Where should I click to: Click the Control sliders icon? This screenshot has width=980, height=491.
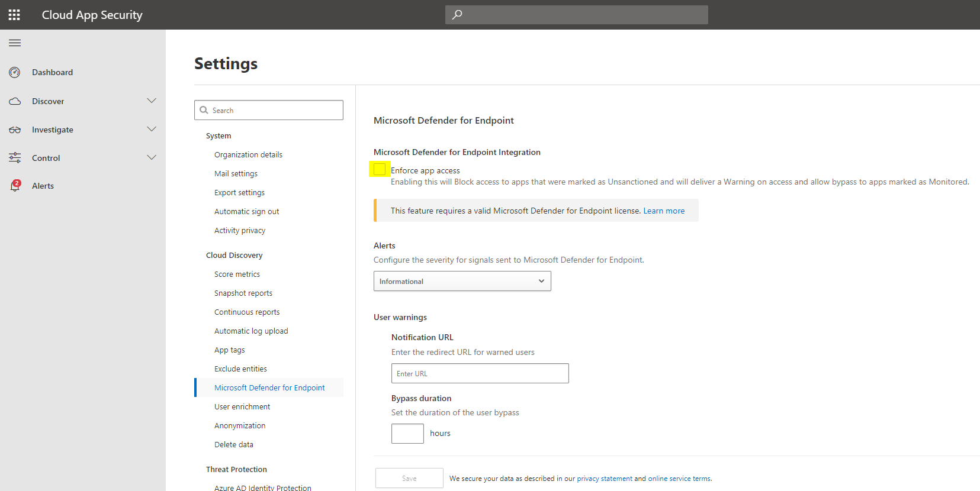click(x=15, y=158)
